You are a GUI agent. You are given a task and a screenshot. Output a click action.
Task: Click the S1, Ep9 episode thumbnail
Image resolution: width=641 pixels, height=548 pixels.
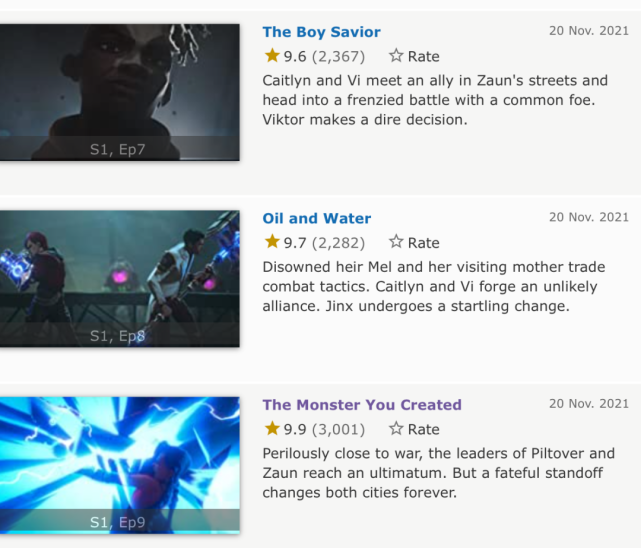(119, 465)
